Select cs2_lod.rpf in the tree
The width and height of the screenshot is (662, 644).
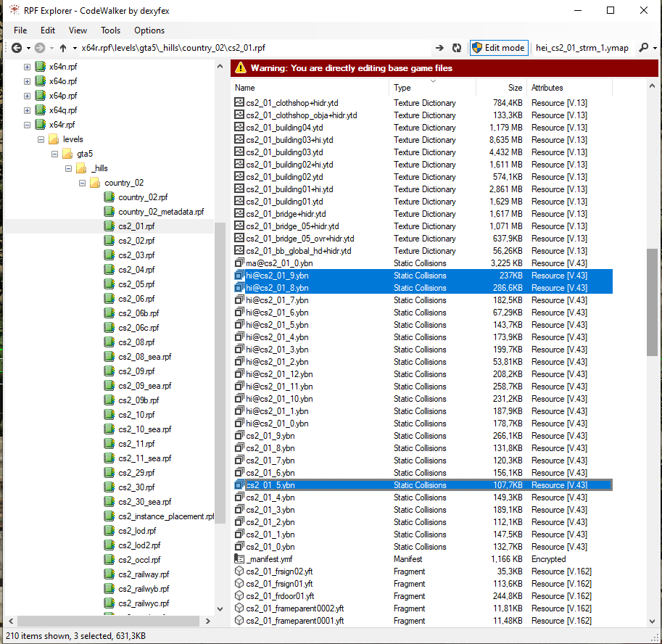[136, 531]
